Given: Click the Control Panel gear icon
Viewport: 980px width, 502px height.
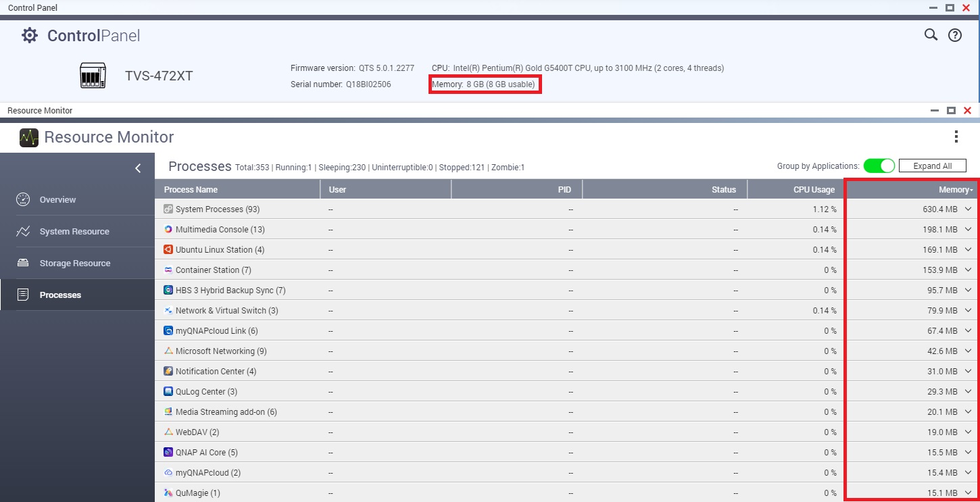Looking at the screenshot, I should [30, 35].
